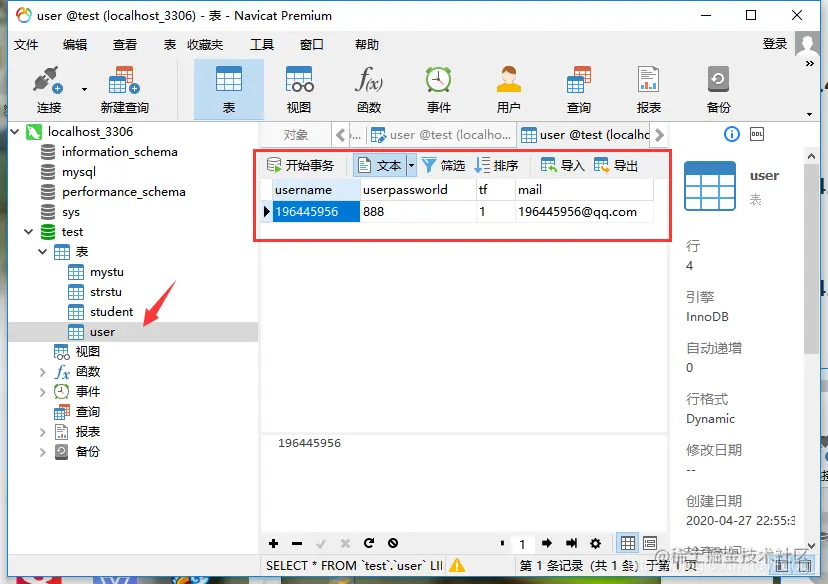Screen dimensions: 828x584
Task: Open the 视图 (Views) panel icon
Action: click(x=298, y=87)
